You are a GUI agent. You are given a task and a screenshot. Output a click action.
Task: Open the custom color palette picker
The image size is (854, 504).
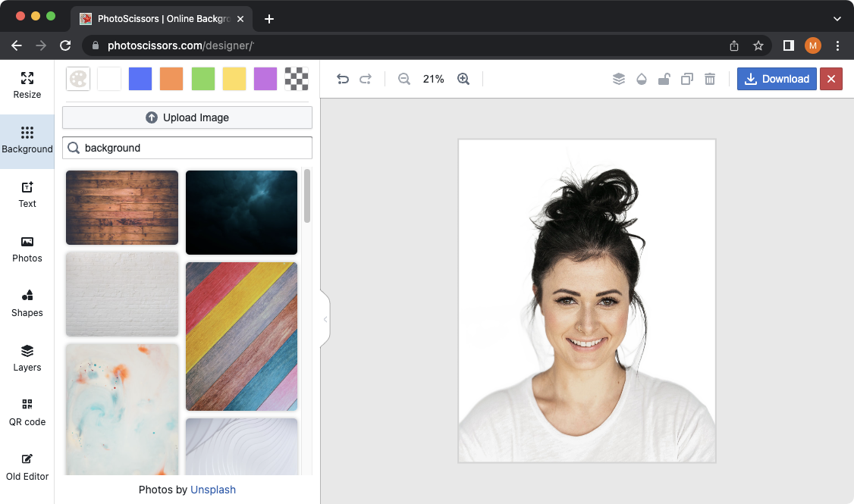78,79
